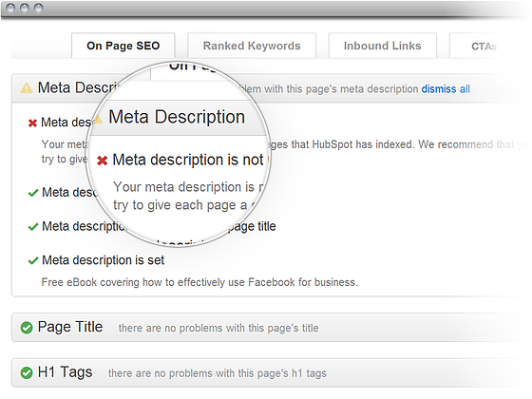Click the green circle check icon next to H1 Tags
The height and width of the screenshot is (399, 532).
pyautogui.click(x=27, y=372)
